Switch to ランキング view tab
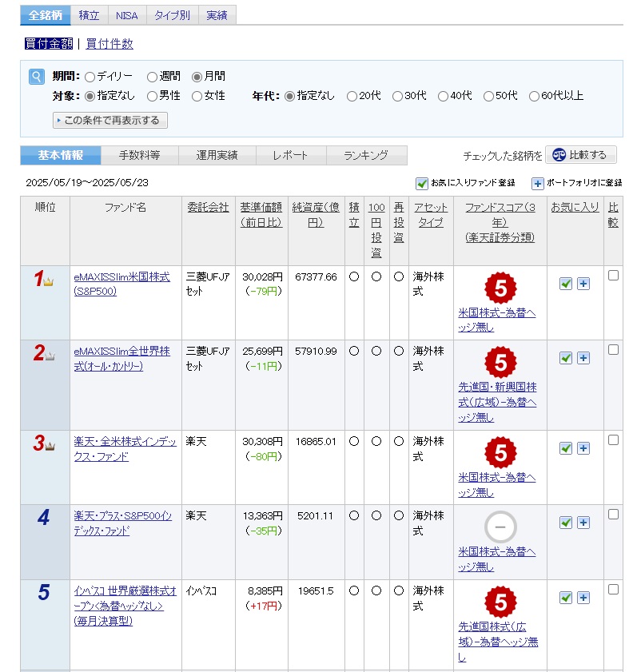 click(x=366, y=155)
